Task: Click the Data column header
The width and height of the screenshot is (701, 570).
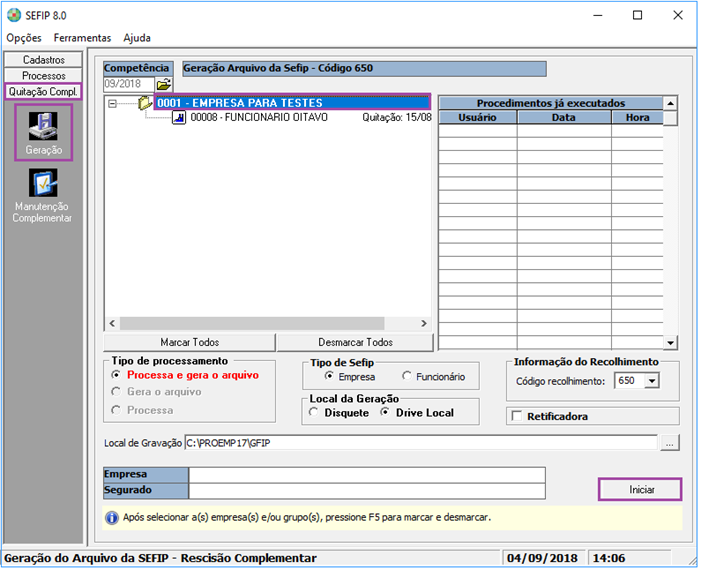Action: coord(564,118)
